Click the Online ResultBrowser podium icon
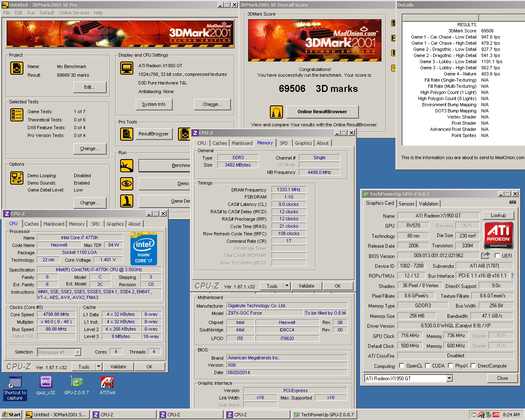The width and height of the screenshot is (525, 420). pyautogui.click(x=276, y=112)
